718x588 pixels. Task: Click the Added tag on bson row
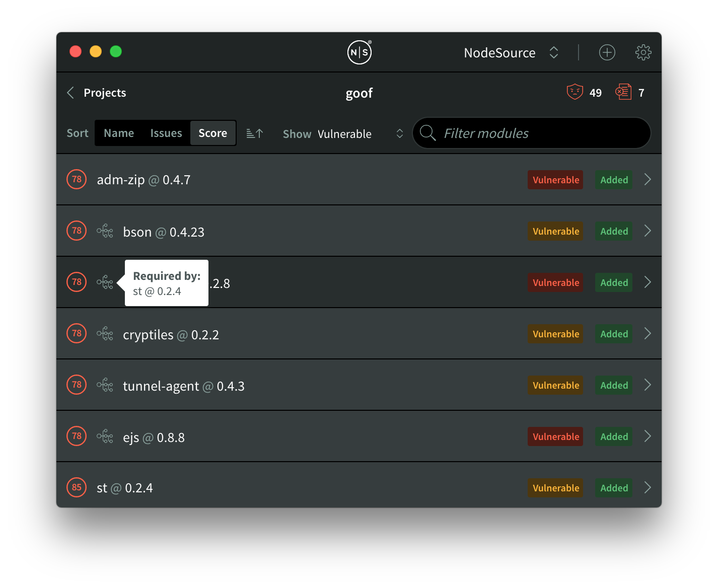[614, 231]
